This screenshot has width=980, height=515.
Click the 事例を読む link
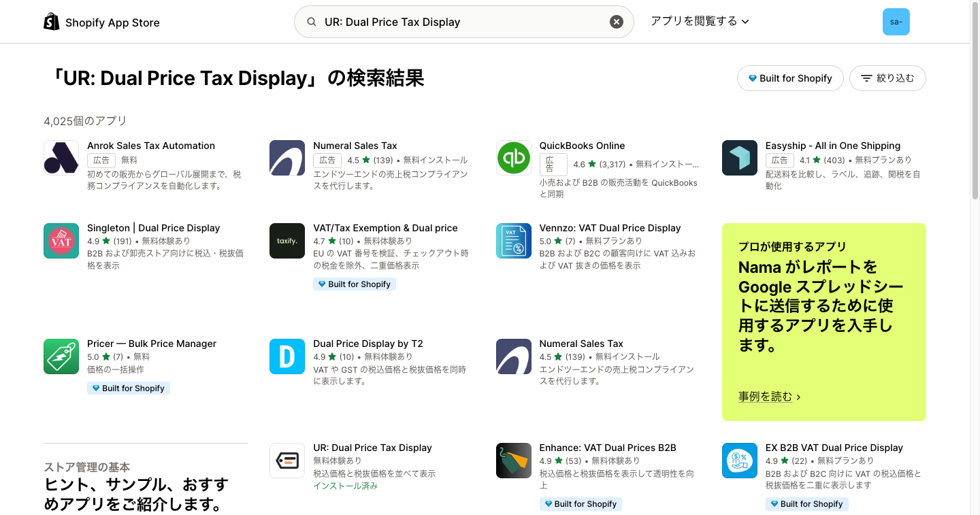[770, 396]
